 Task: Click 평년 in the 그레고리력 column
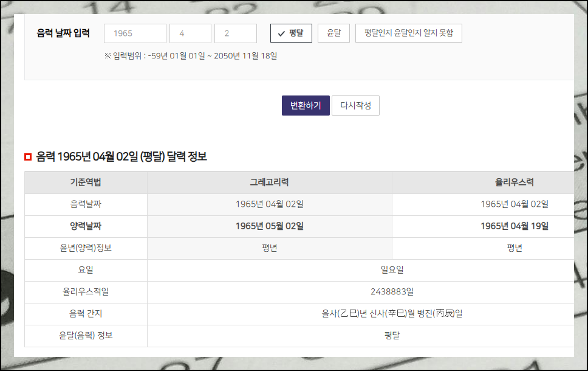269,248
